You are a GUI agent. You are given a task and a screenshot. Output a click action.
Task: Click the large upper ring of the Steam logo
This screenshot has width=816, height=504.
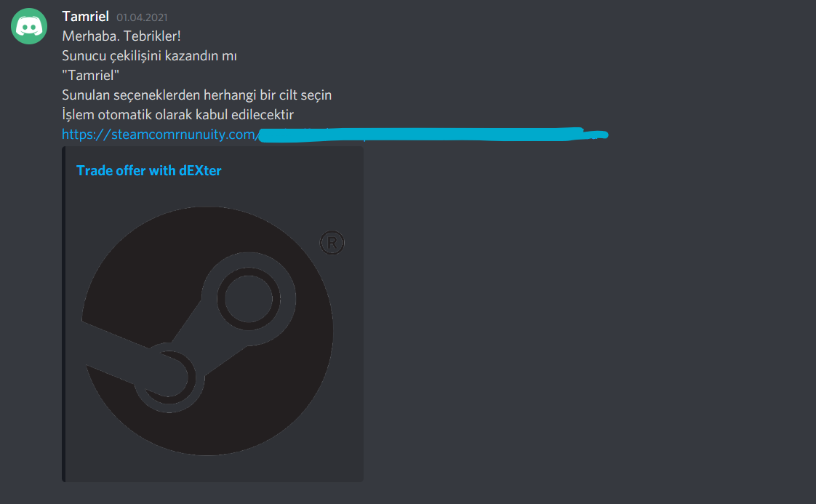pyautogui.click(x=249, y=299)
